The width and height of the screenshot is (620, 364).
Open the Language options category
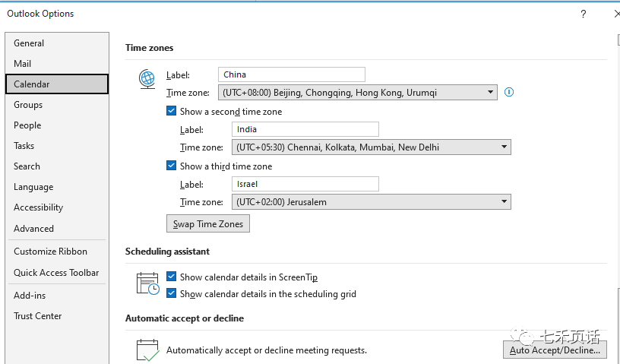57,187
